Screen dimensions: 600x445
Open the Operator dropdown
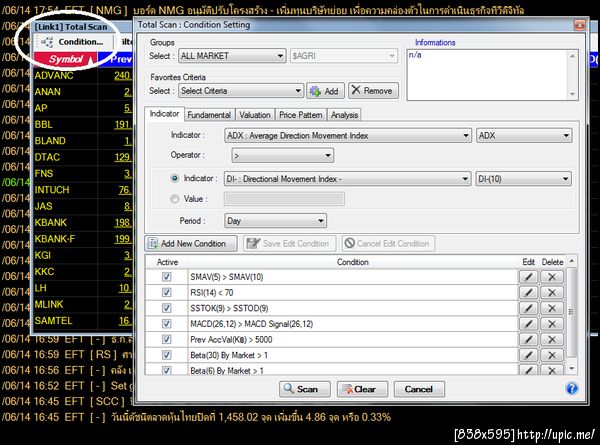pyautogui.click(x=282, y=155)
